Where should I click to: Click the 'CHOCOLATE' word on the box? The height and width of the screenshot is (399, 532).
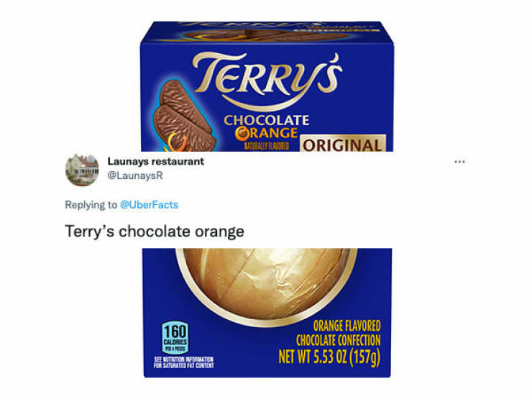[266, 120]
